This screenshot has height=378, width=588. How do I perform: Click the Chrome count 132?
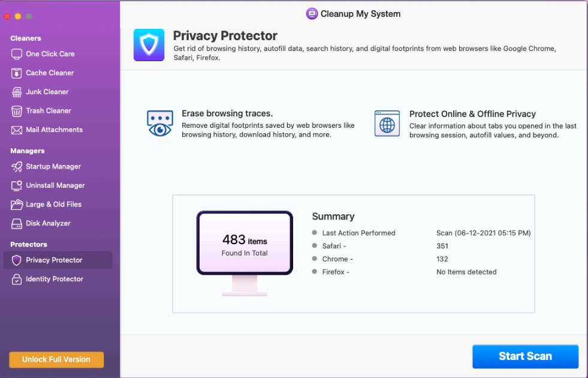click(x=442, y=259)
